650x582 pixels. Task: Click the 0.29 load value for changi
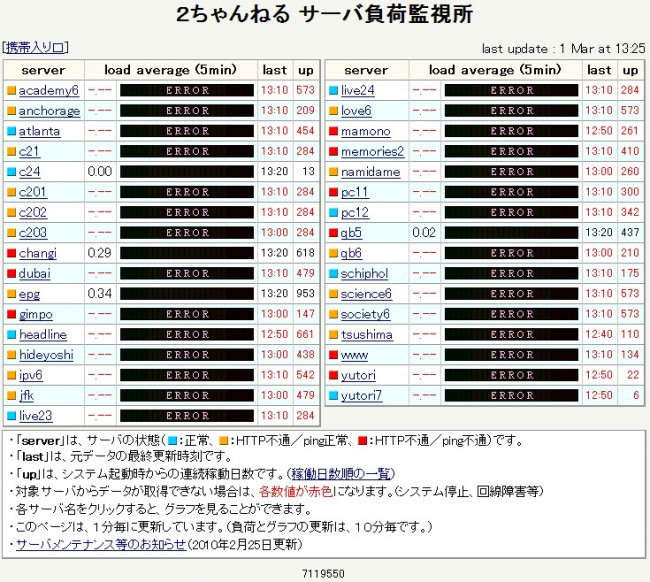tap(99, 253)
